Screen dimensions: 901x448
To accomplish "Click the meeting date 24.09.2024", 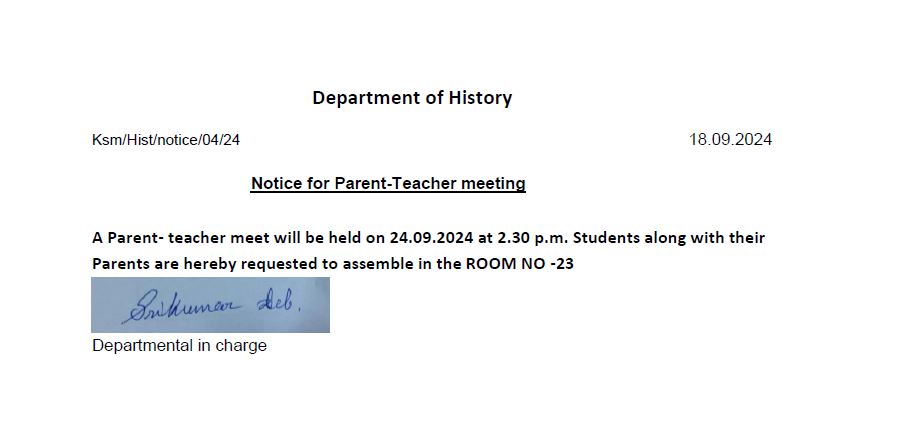I will tap(432, 238).
